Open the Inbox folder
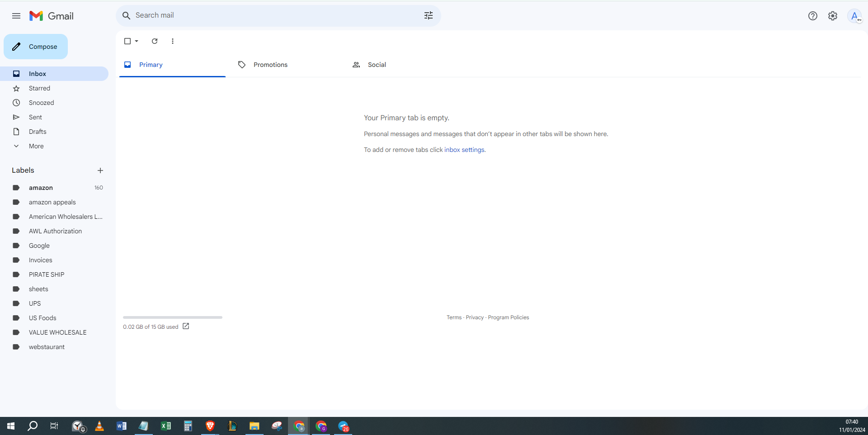868x435 pixels. pyautogui.click(x=54, y=74)
